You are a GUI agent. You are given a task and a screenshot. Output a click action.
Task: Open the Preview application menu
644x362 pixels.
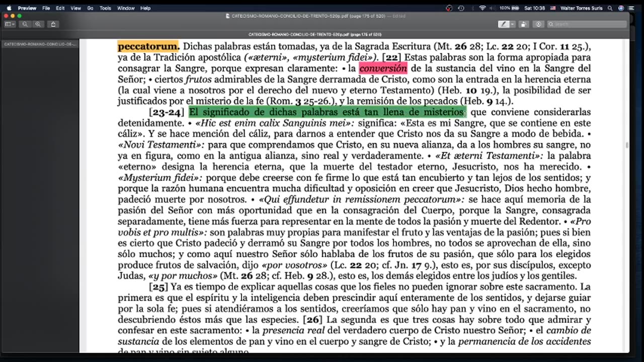(x=27, y=8)
